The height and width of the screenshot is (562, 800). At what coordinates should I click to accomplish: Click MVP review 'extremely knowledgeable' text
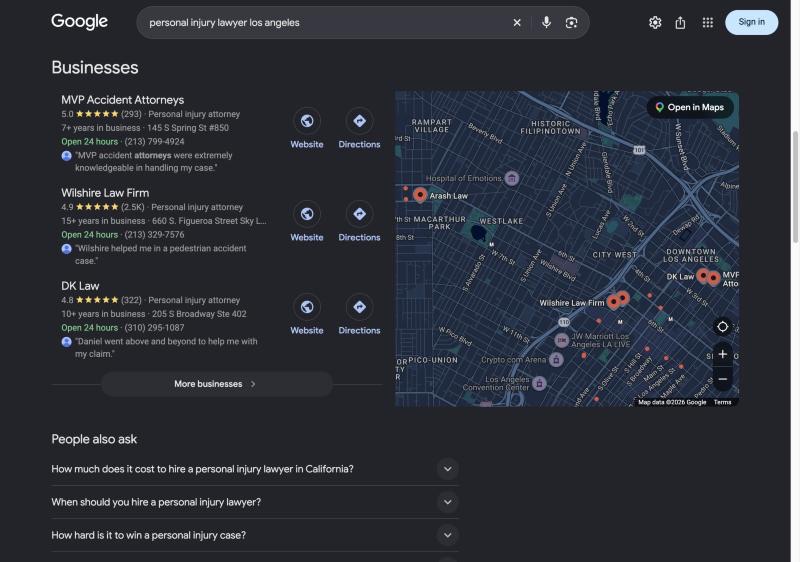pyautogui.click(x=153, y=162)
